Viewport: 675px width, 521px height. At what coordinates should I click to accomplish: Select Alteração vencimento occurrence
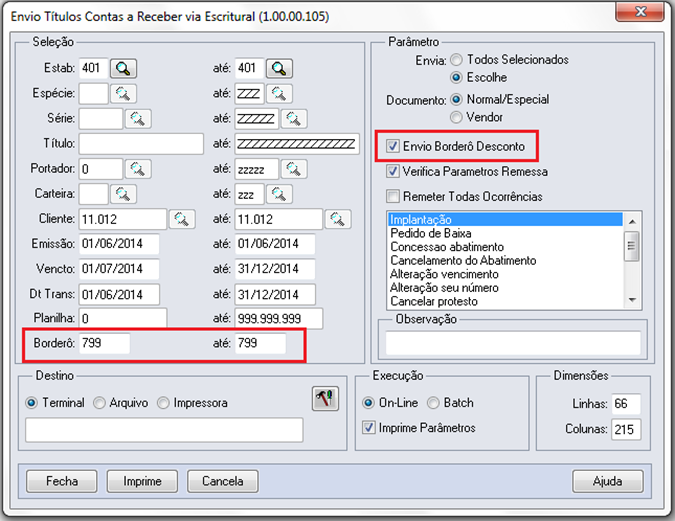point(505,274)
